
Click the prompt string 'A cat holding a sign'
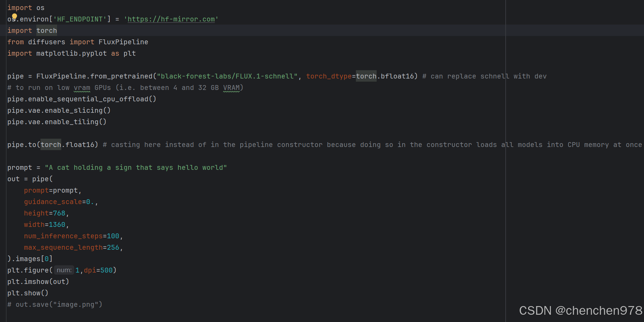(136, 167)
